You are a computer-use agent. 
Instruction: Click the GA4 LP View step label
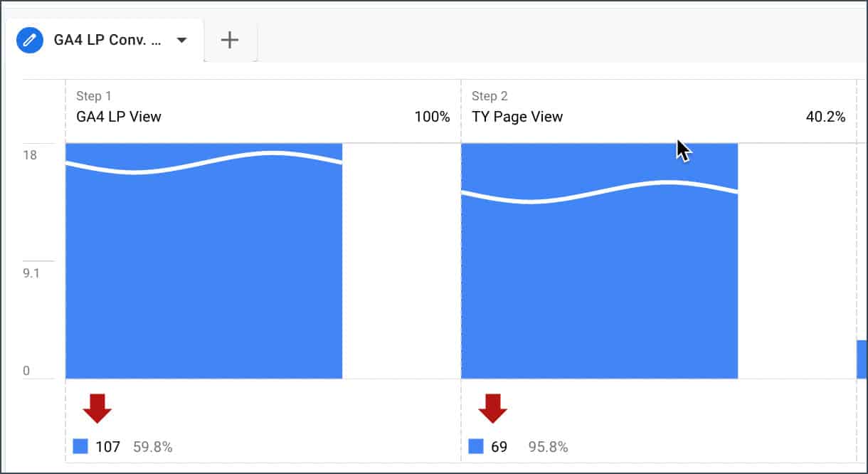119,117
